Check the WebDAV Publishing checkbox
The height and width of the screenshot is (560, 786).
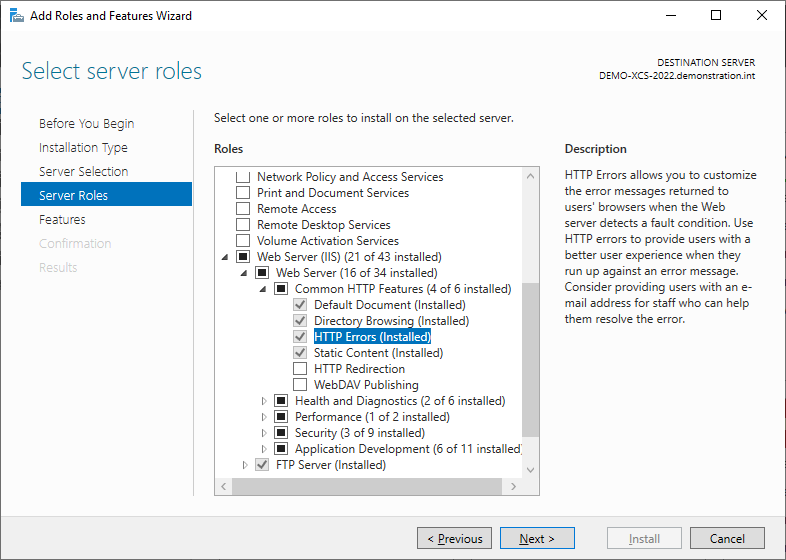pyautogui.click(x=300, y=385)
